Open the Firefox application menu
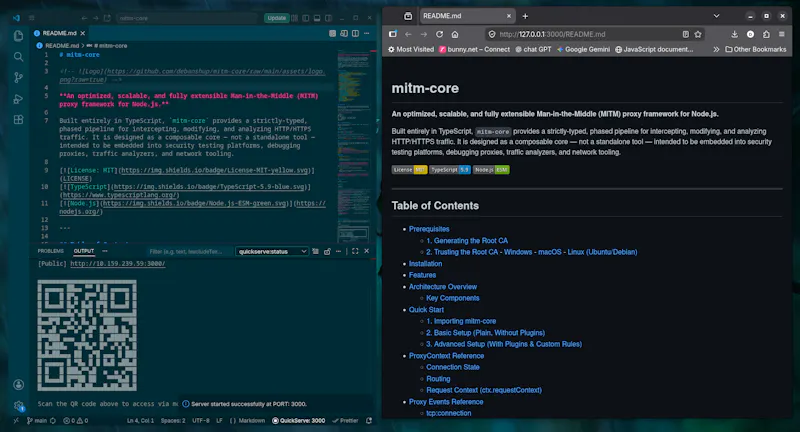This screenshot has width=800, height=432. pyautogui.click(x=782, y=34)
